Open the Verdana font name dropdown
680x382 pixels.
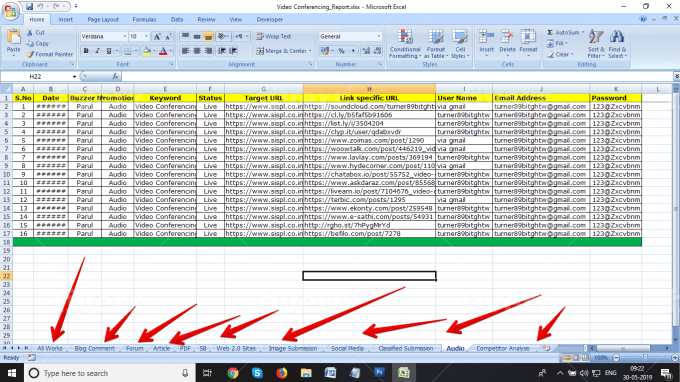[x=124, y=36]
